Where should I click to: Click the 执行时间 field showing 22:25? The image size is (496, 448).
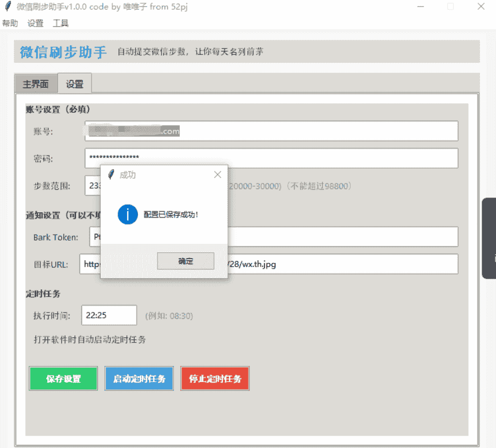pos(109,315)
